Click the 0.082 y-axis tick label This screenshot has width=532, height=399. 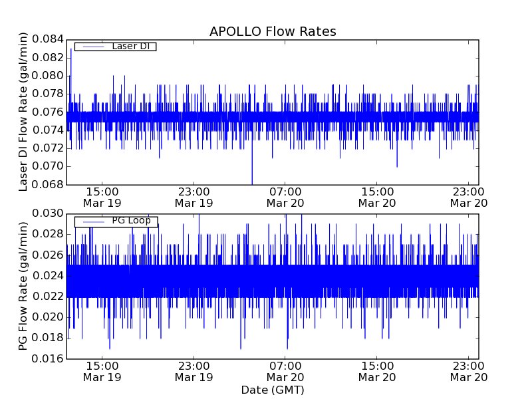coord(48,58)
